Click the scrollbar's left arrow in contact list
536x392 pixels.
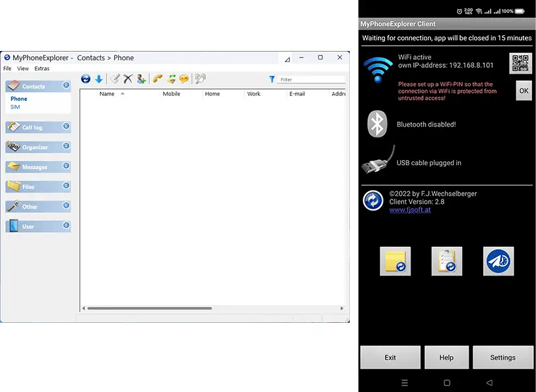84,308
